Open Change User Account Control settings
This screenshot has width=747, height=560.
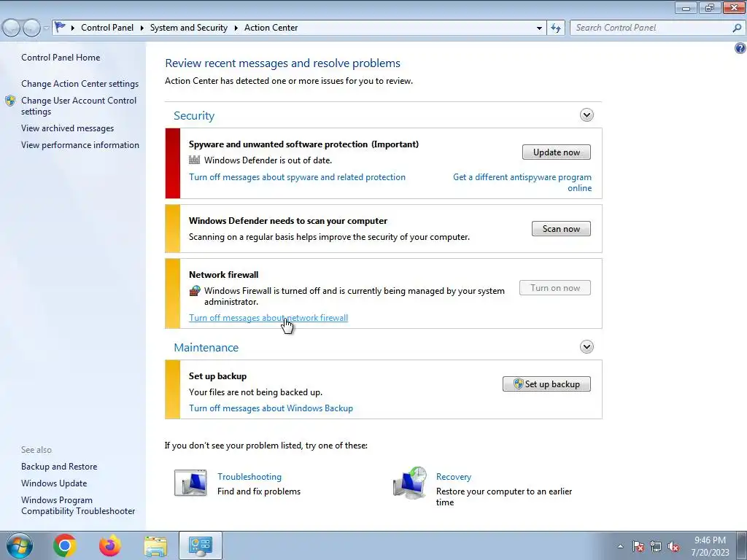(79, 106)
